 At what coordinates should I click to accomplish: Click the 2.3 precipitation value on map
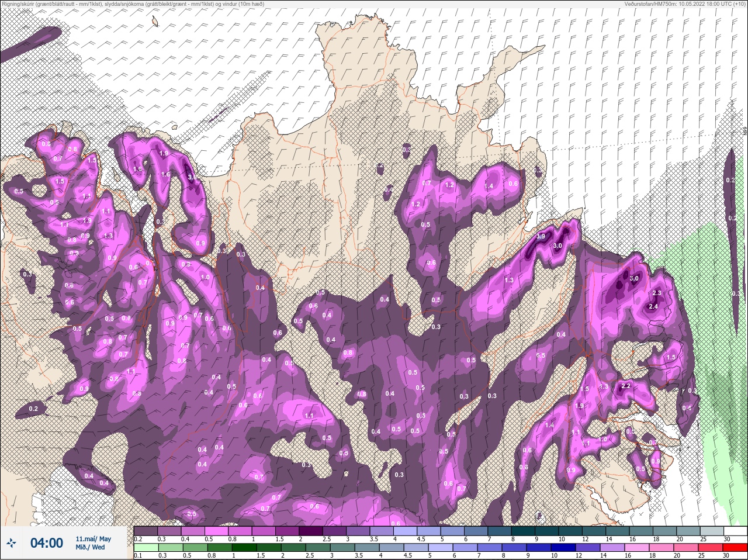(656, 293)
